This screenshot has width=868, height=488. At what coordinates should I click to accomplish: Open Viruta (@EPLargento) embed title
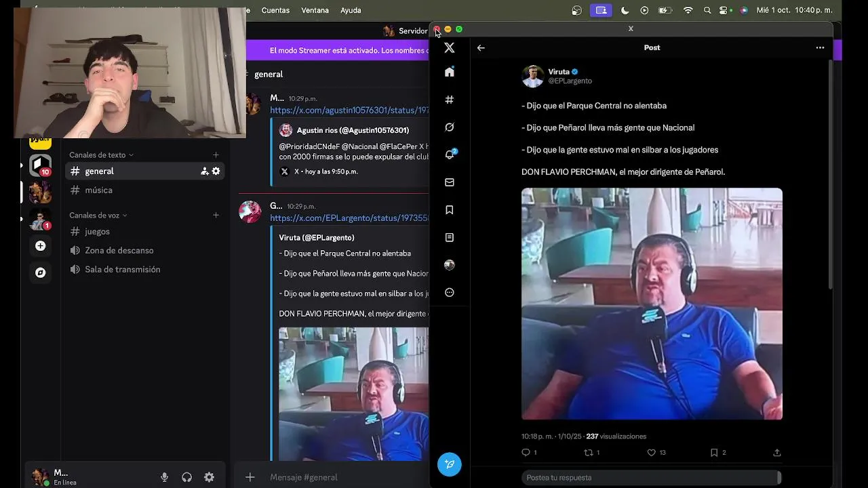tap(317, 237)
